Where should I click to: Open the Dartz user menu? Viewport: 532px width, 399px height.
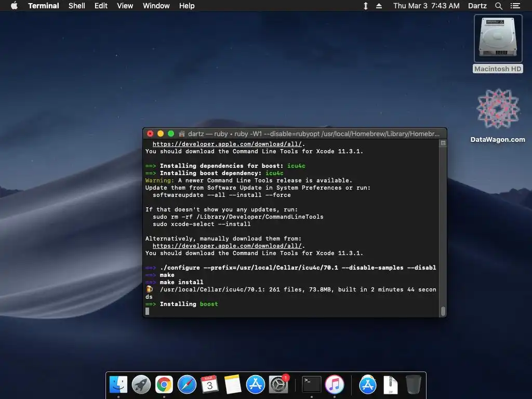pos(477,6)
